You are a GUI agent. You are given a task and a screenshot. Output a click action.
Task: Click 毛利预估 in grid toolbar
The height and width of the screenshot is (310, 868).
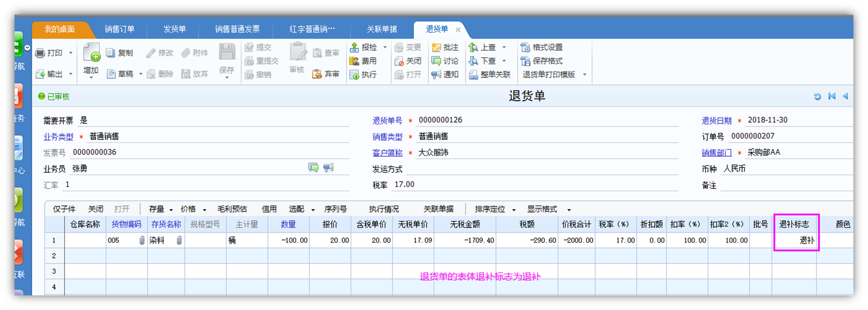tap(232, 209)
